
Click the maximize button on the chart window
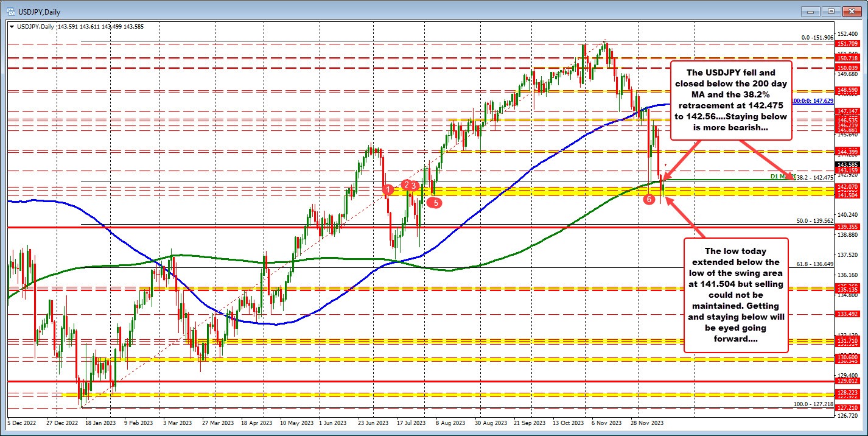[x=830, y=11]
